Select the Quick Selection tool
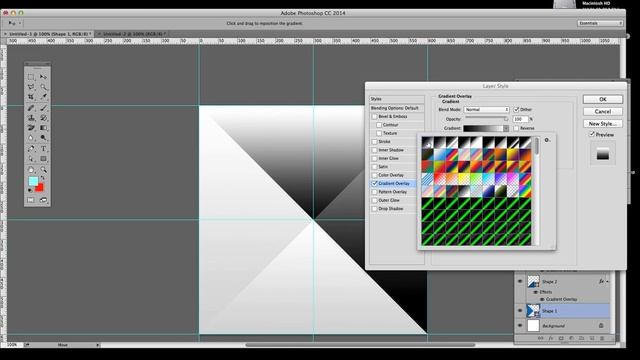Image resolution: width=640 pixels, height=360 pixels. click(x=43, y=87)
